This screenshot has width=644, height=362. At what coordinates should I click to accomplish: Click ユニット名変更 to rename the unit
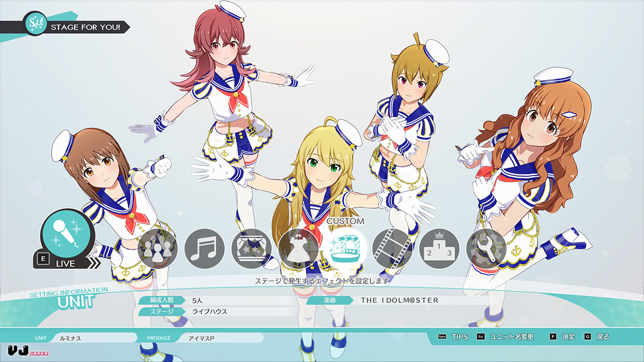click(512, 337)
